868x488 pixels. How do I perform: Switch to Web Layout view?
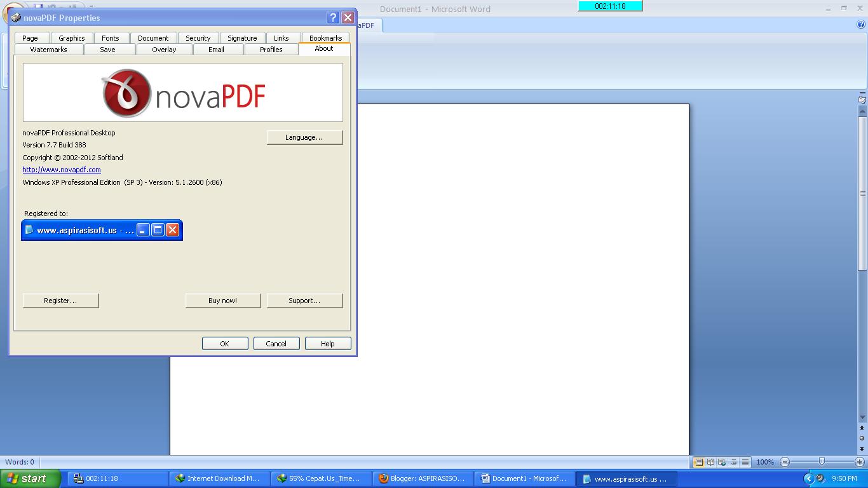[722, 462]
